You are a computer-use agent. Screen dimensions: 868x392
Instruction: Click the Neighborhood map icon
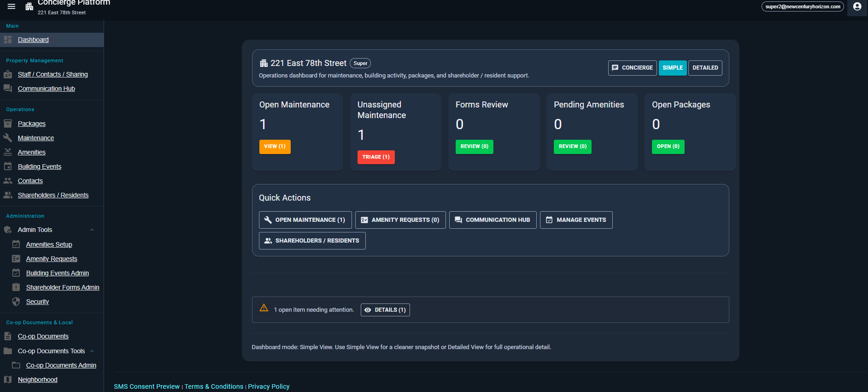(8, 380)
